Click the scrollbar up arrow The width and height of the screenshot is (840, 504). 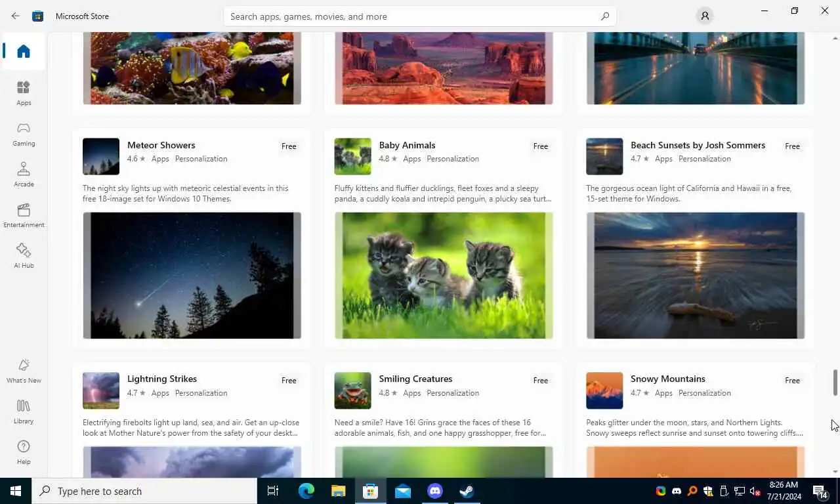pos(835,37)
